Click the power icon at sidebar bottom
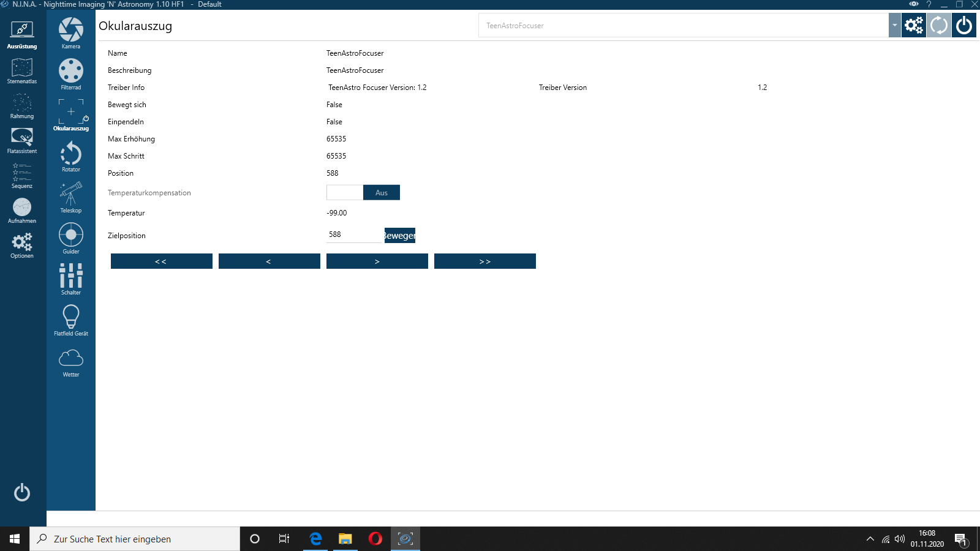Screen dimensions: 980x551 [22, 492]
